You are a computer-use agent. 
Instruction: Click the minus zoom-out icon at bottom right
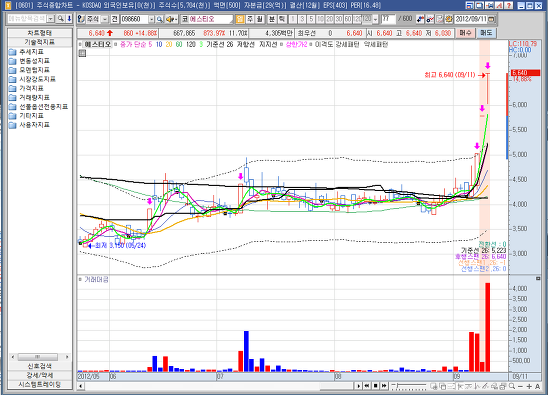coord(520,386)
